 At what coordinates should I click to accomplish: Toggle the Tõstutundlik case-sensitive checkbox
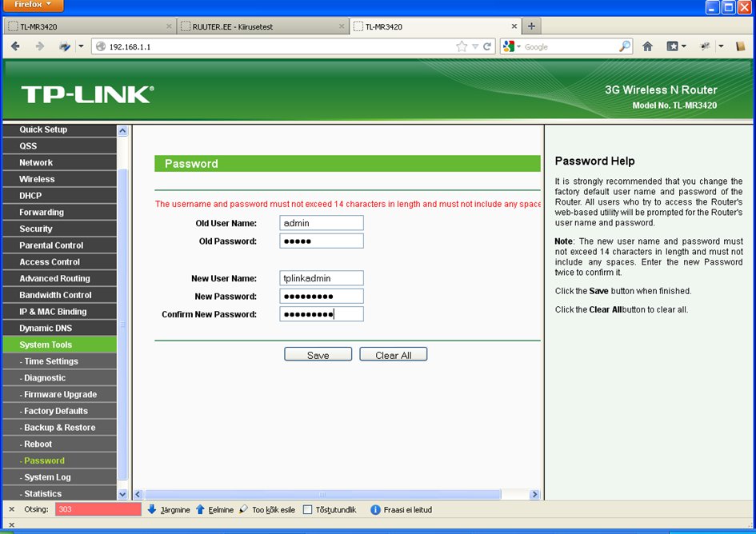(307, 509)
